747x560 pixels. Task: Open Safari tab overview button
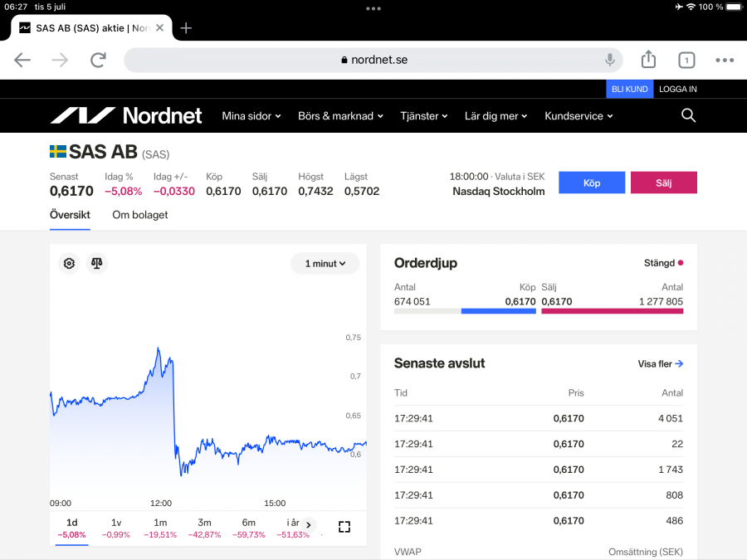tap(686, 60)
